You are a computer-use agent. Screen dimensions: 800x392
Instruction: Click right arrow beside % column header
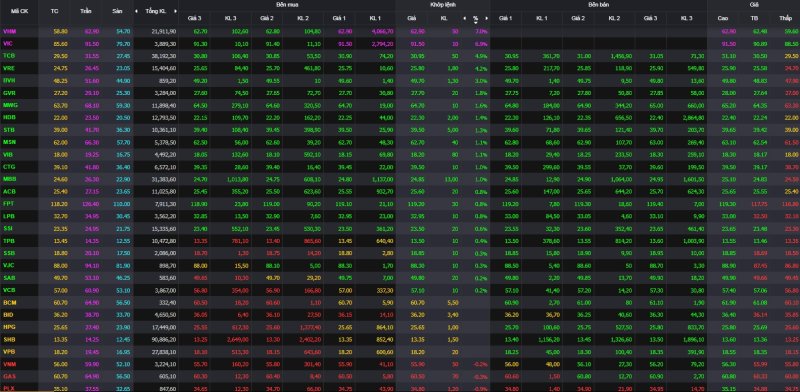[x=487, y=18]
